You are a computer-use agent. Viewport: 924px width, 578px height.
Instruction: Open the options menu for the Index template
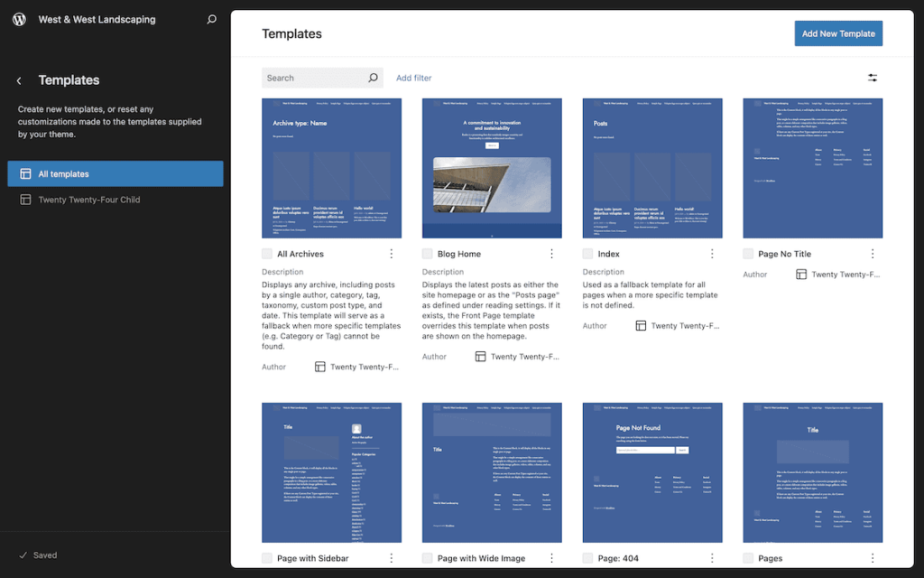pyautogui.click(x=712, y=253)
